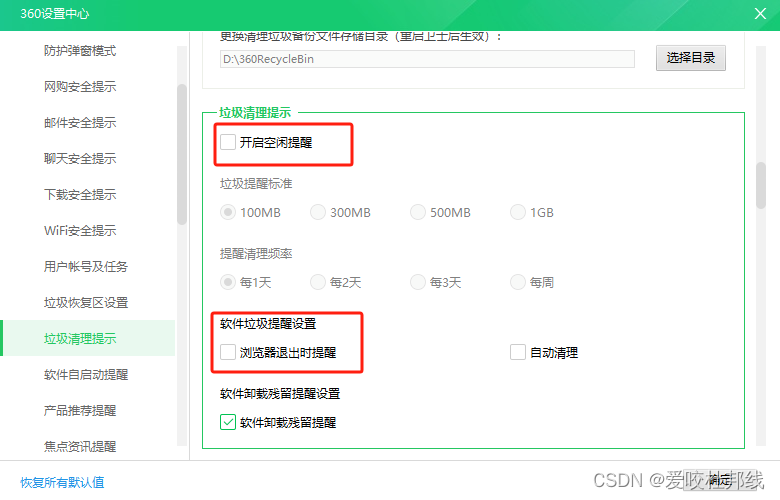
Task: Open 软件自启动提醒 settings page
Action: [x=86, y=375]
